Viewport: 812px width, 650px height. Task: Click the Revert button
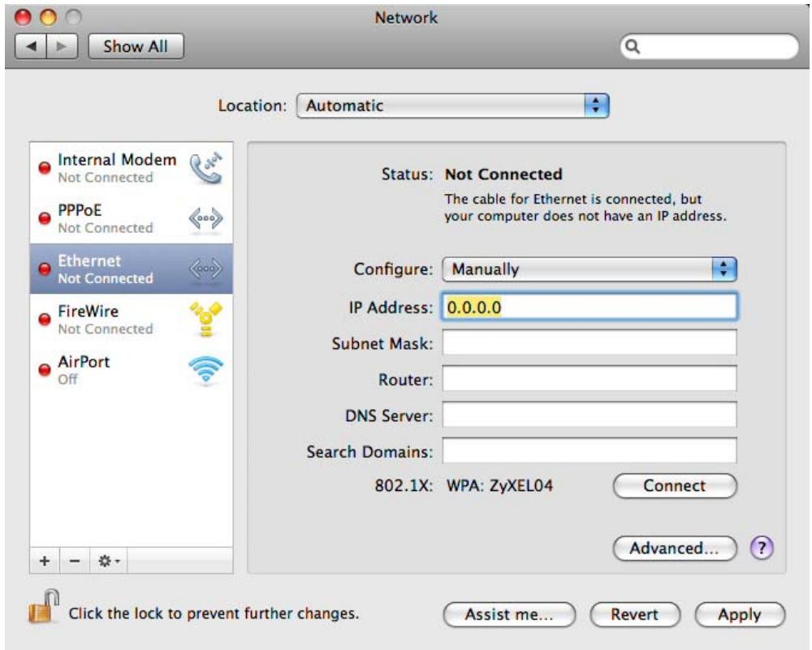coord(635,614)
